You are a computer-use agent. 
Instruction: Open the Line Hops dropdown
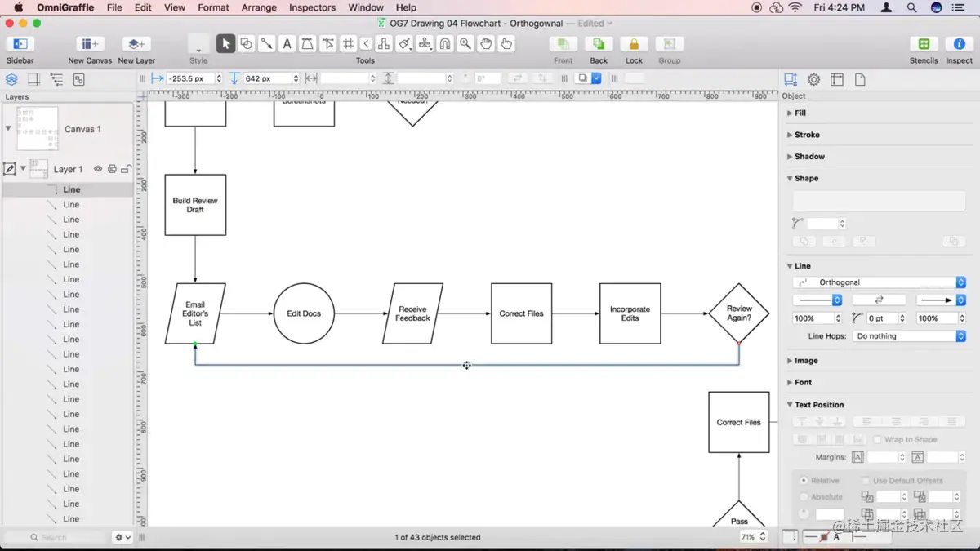point(909,336)
